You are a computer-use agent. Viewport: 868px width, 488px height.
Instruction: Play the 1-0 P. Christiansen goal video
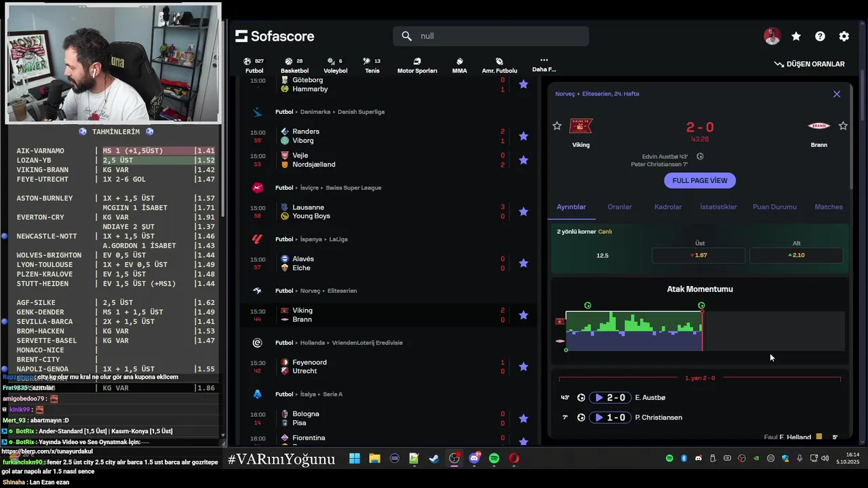pyautogui.click(x=610, y=418)
